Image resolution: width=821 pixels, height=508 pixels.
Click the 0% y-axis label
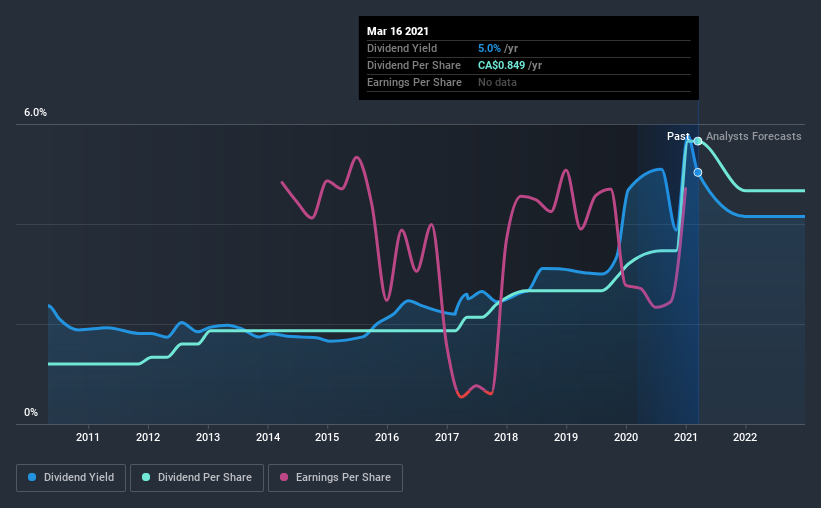coord(31,413)
